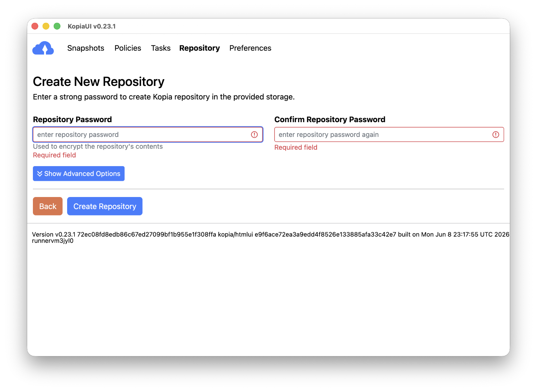The image size is (537, 392).
Task: Click the warning icon in Repository Password field
Action: coord(254,135)
